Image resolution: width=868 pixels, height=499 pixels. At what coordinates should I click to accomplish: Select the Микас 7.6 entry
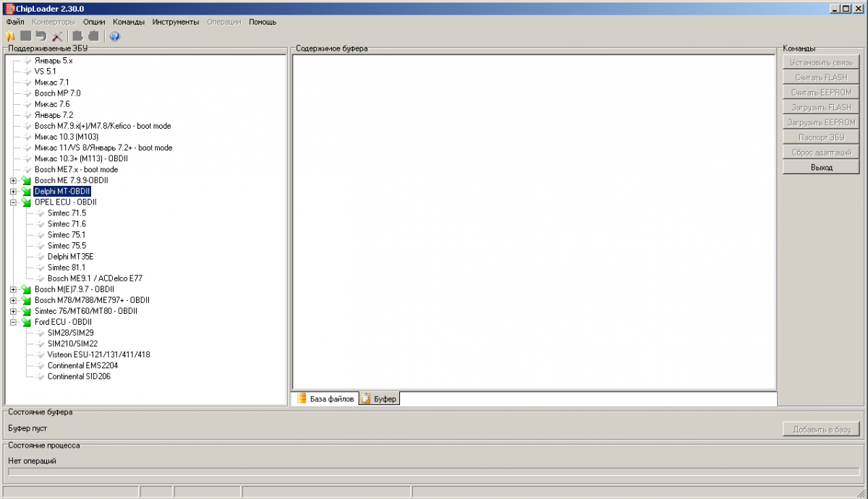[52, 104]
